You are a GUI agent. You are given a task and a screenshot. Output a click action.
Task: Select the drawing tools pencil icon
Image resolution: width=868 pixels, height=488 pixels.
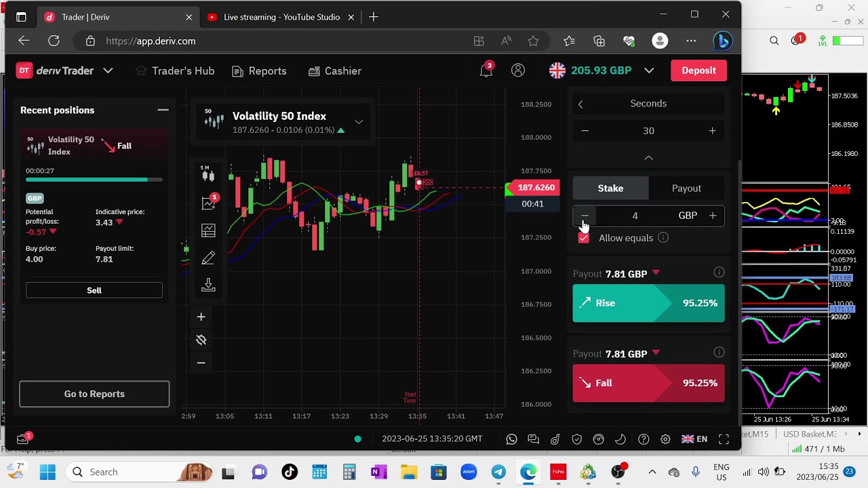tap(208, 258)
